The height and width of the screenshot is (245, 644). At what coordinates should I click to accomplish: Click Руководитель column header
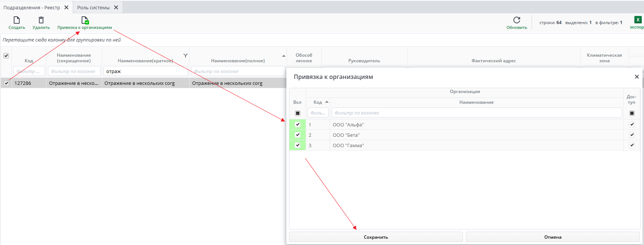point(364,61)
